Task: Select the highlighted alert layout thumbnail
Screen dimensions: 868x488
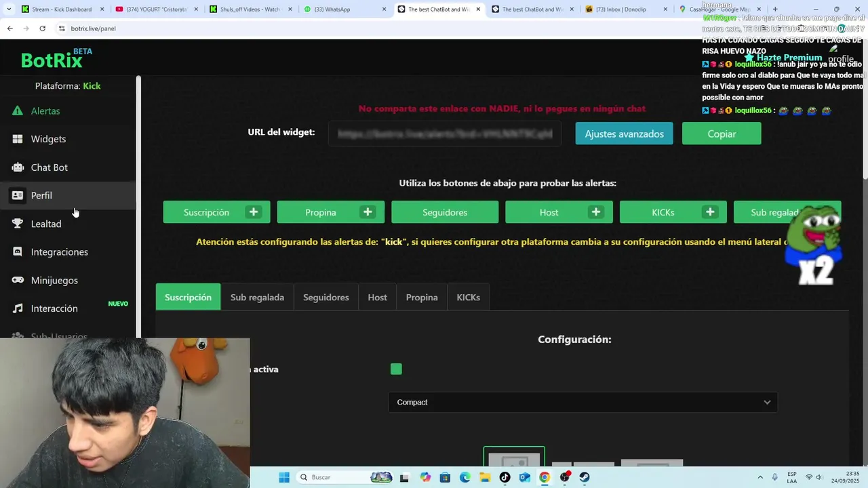Action: [x=514, y=457]
